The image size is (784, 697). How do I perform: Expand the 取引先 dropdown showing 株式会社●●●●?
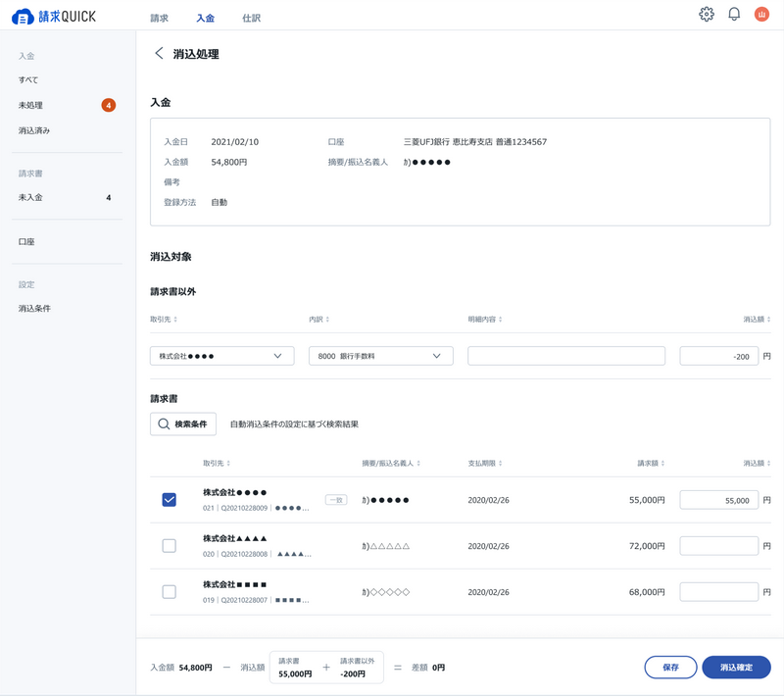pyautogui.click(x=221, y=357)
